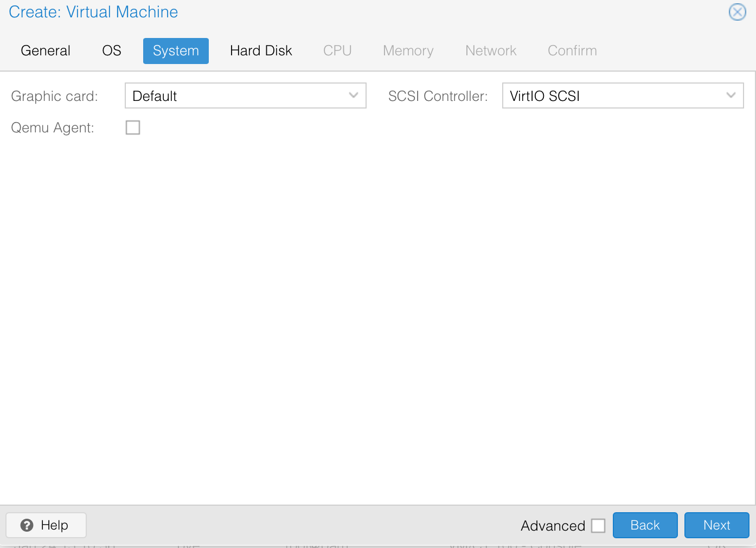This screenshot has height=548, width=756.
Task: Switch to the General tab
Action: coord(46,51)
